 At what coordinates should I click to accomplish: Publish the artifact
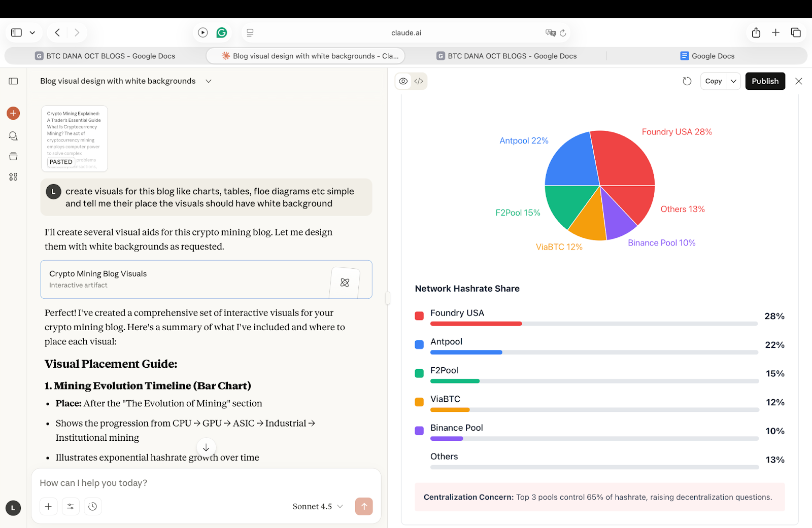[765, 81]
